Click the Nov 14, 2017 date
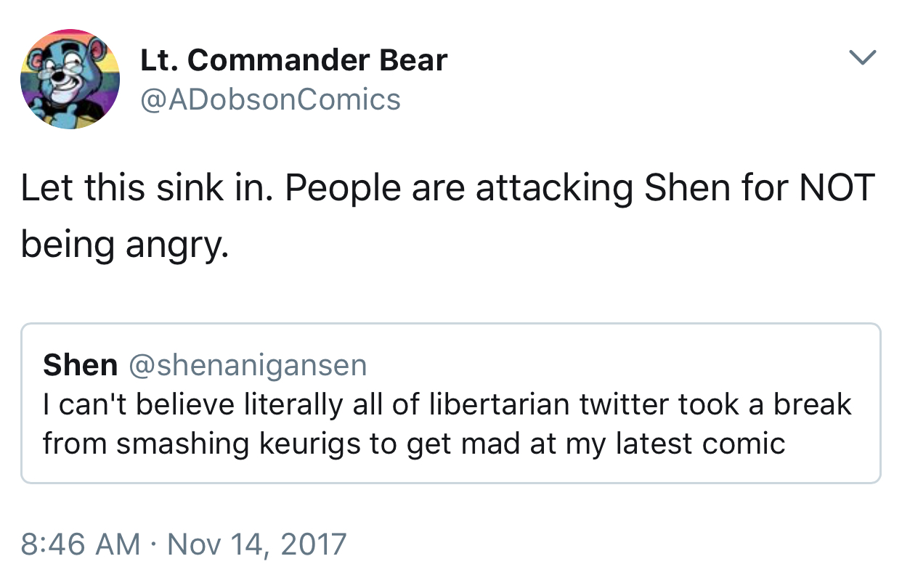 pos(257,544)
